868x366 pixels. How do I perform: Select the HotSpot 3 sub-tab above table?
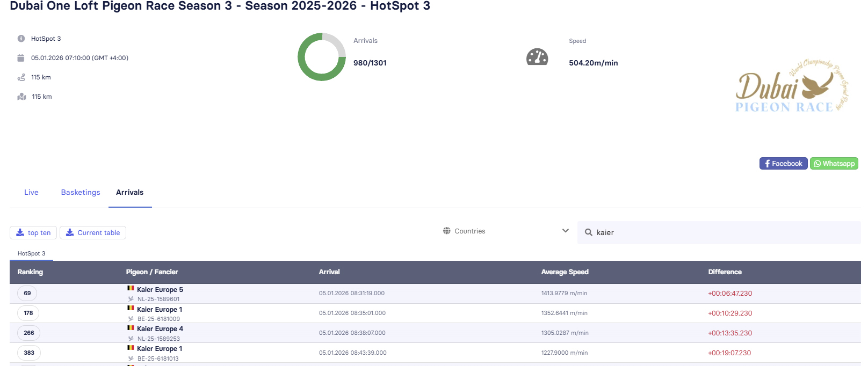[x=31, y=253]
